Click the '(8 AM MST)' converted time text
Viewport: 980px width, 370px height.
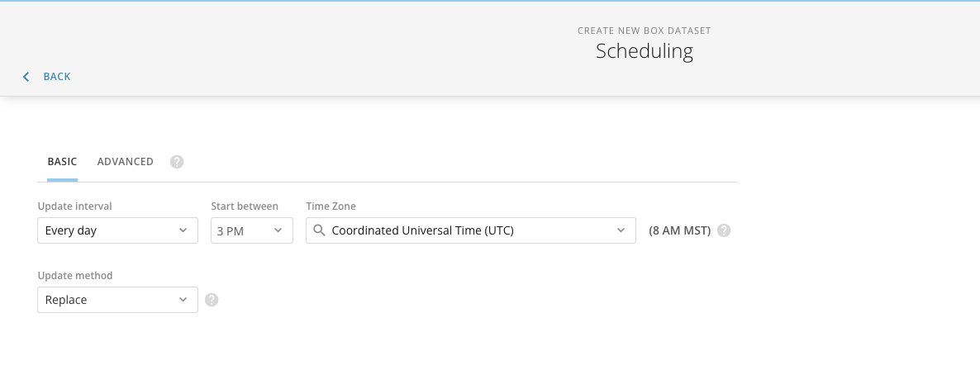679,230
